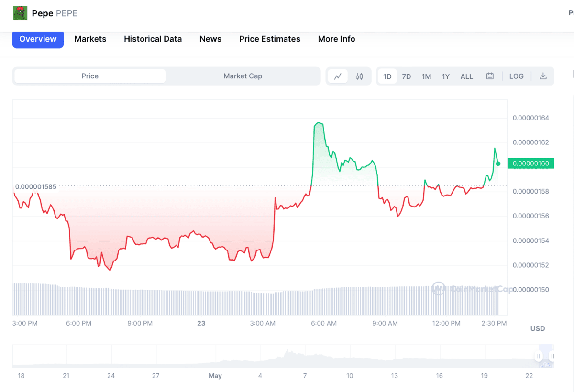Select the Price view toggle

pyautogui.click(x=89, y=76)
